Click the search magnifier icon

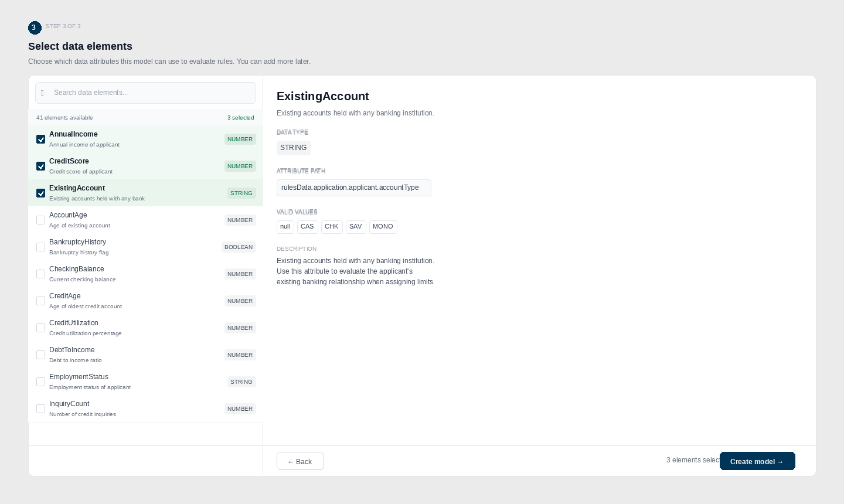coord(43,93)
